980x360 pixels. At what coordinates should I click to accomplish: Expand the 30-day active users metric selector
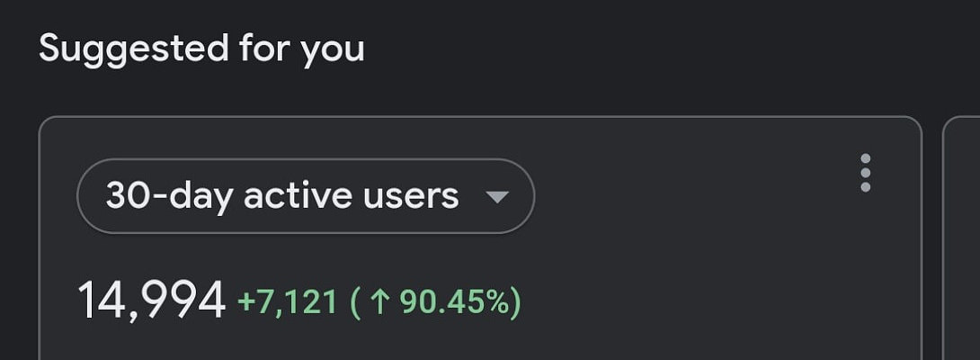306,196
